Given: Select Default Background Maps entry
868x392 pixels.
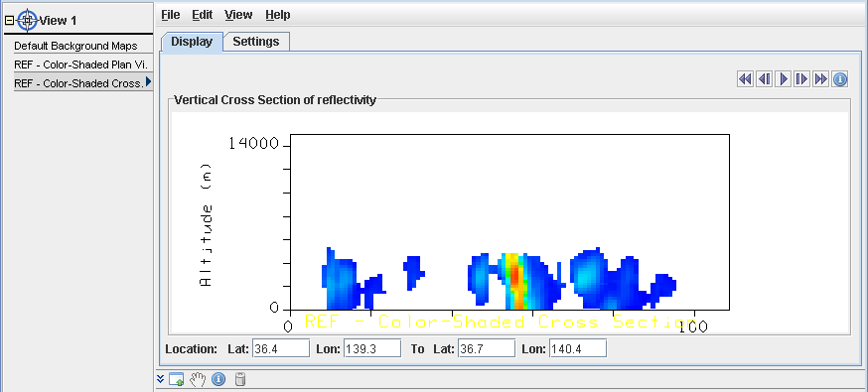Looking at the screenshot, I should [75, 46].
